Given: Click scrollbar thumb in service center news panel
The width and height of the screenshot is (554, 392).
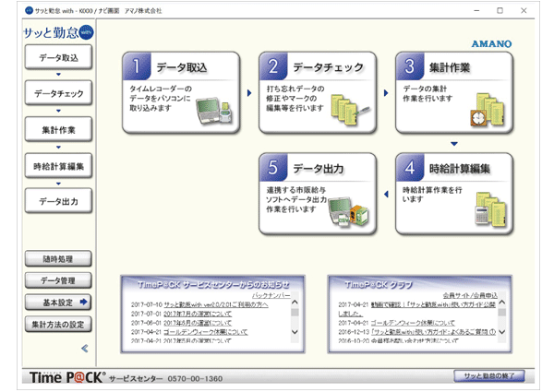Looking at the screenshot, I should [x=295, y=313].
